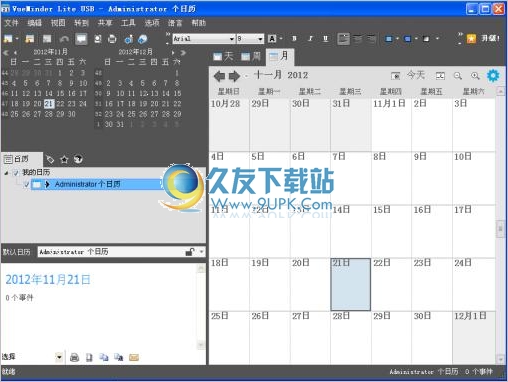Open the 编辑 menu
Screen dimensions: 508x382
click(x=34, y=23)
